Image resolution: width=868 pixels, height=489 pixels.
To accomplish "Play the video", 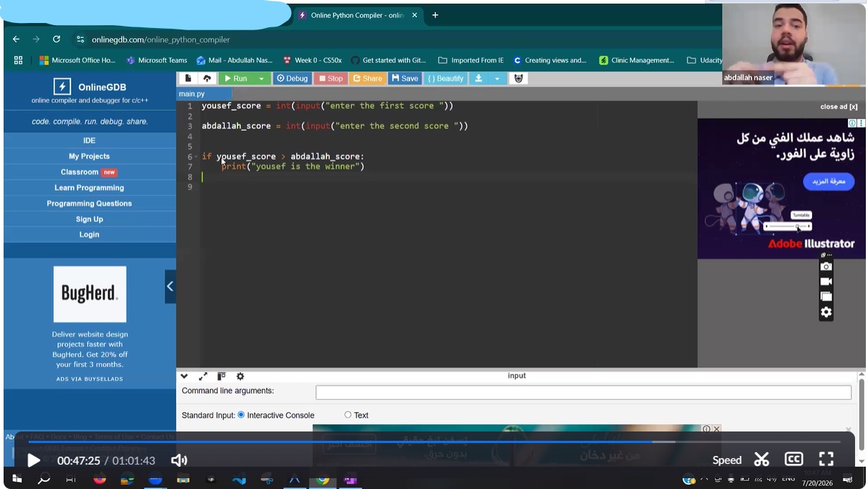I will click(x=33, y=460).
